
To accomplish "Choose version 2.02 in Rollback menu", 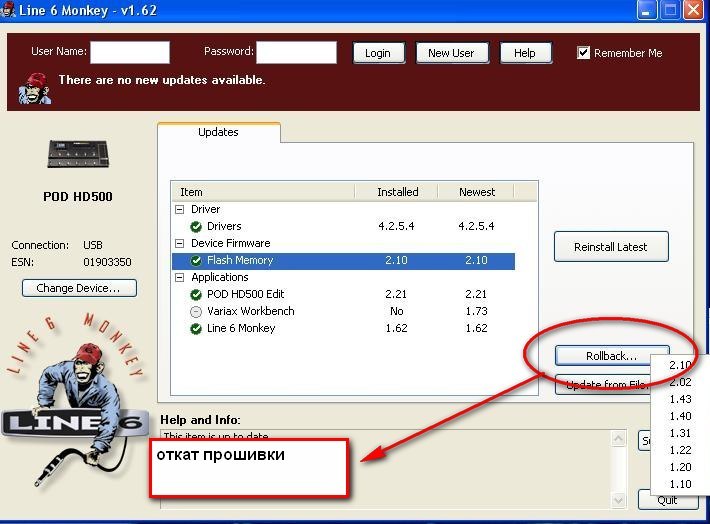I will 680,382.
